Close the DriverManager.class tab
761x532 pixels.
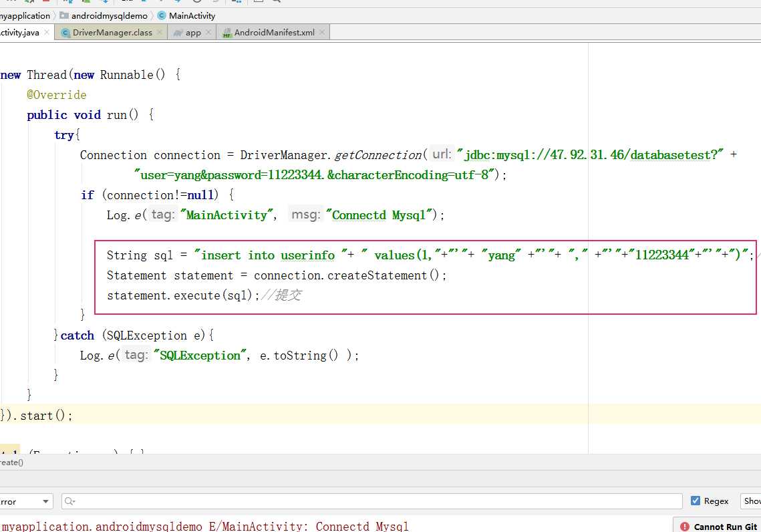160,32
